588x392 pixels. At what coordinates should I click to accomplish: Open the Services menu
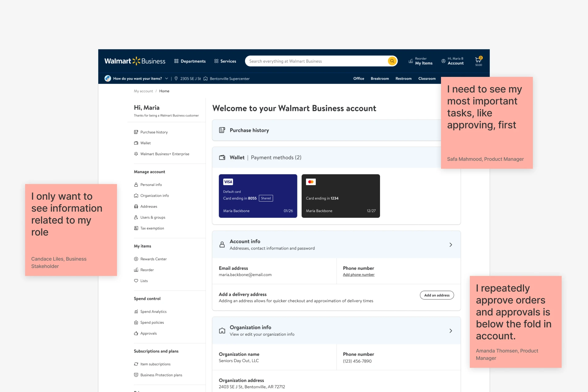225,61
